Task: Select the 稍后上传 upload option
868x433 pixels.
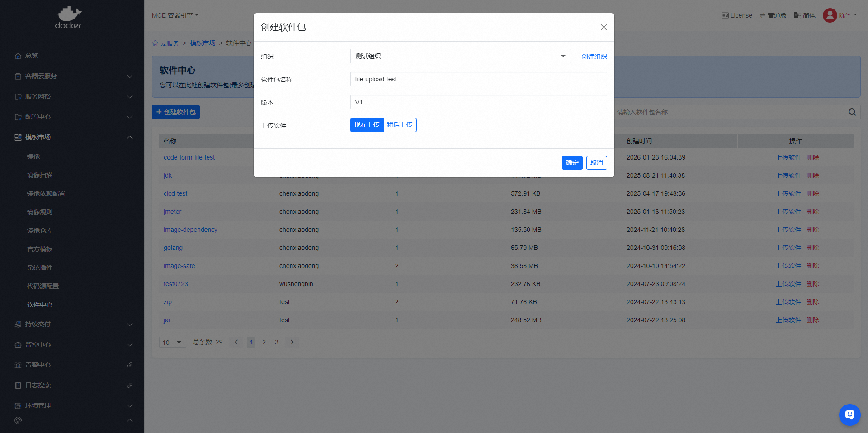Action: click(x=400, y=125)
